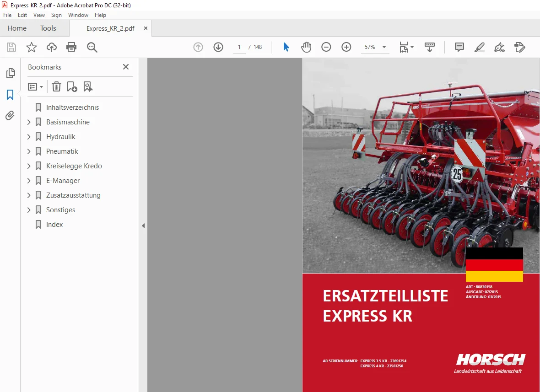Screen dimensions: 540x392
Task: Select the Zusatzausstattung bookmark label
Action: (73, 195)
